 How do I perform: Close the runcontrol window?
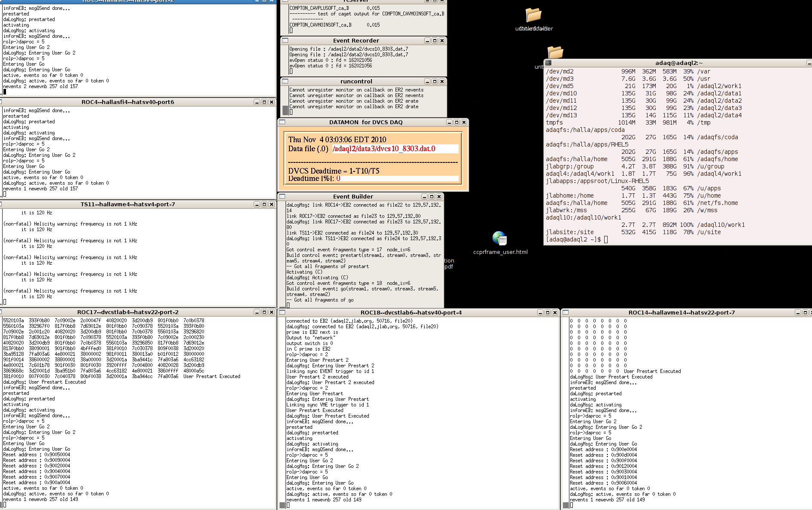click(x=442, y=81)
